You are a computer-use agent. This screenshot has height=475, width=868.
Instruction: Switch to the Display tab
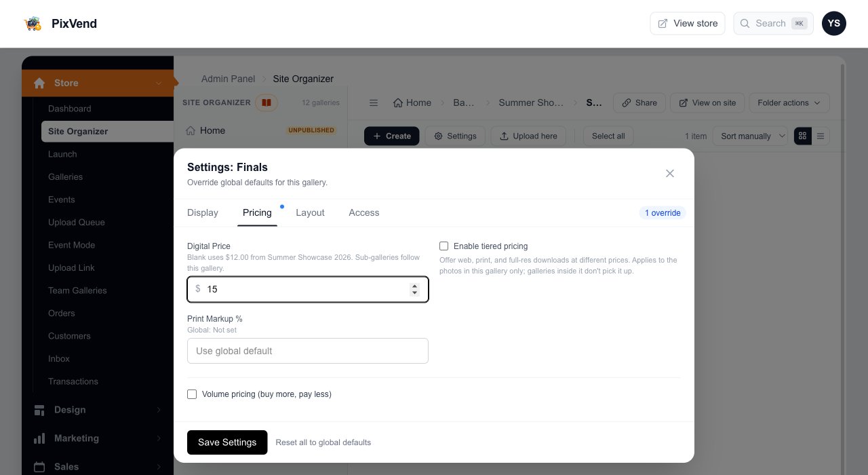203,212
